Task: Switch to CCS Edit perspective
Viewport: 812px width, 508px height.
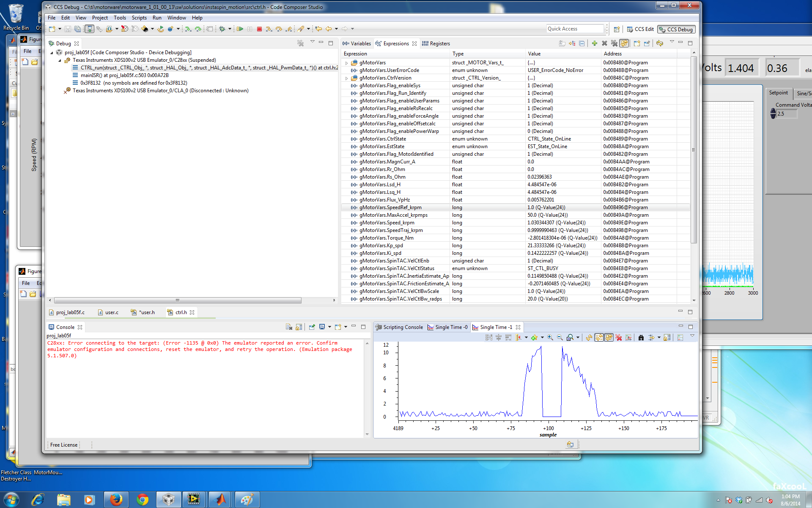Action: [x=640, y=29]
